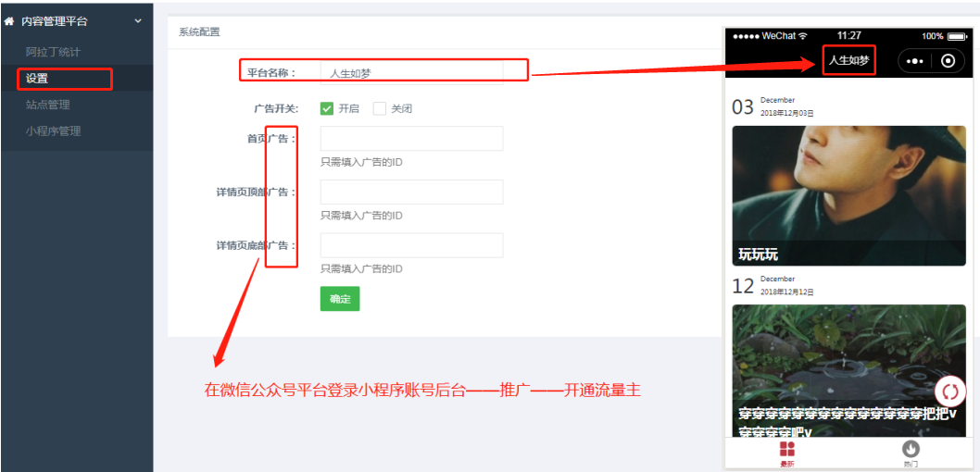The width and height of the screenshot is (980, 472).
Task: Open 阿拉丁统计 in the sidebar
Action: pyautogui.click(x=53, y=52)
